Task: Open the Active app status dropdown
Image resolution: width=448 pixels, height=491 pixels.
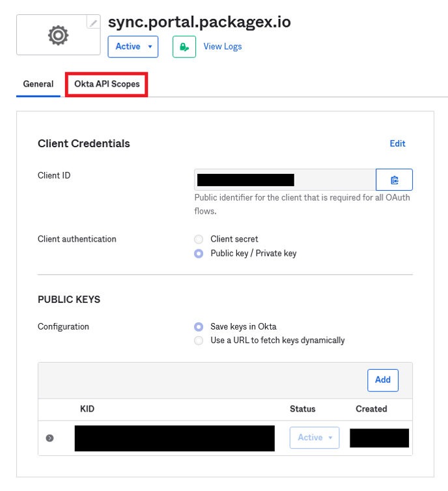Action: point(133,47)
